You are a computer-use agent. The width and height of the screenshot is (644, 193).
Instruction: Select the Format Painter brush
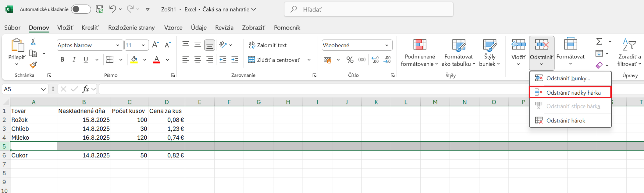(x=33, y=65)
